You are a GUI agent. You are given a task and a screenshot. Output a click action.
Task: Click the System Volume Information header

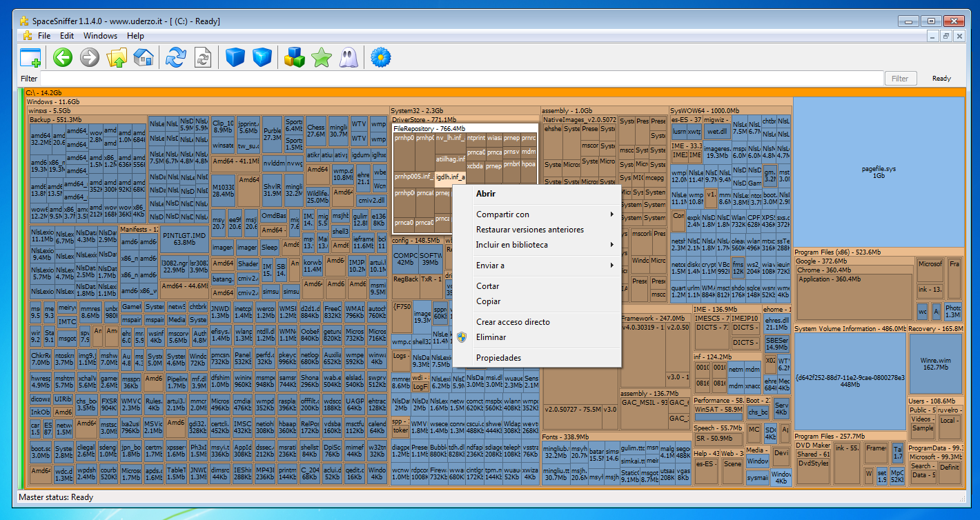pyautogui.click(x=850, y=329)
